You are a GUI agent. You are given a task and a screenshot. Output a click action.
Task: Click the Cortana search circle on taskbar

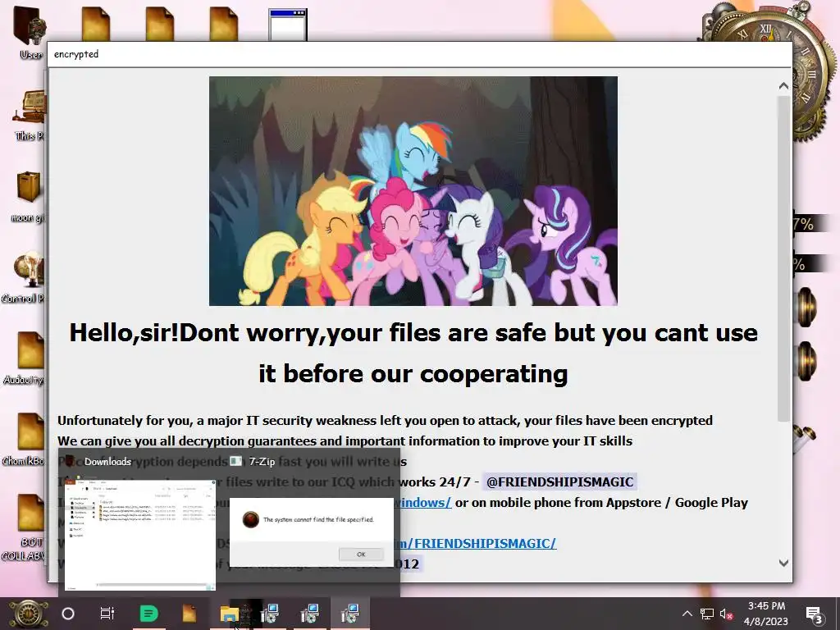click(x=68, y=614)
